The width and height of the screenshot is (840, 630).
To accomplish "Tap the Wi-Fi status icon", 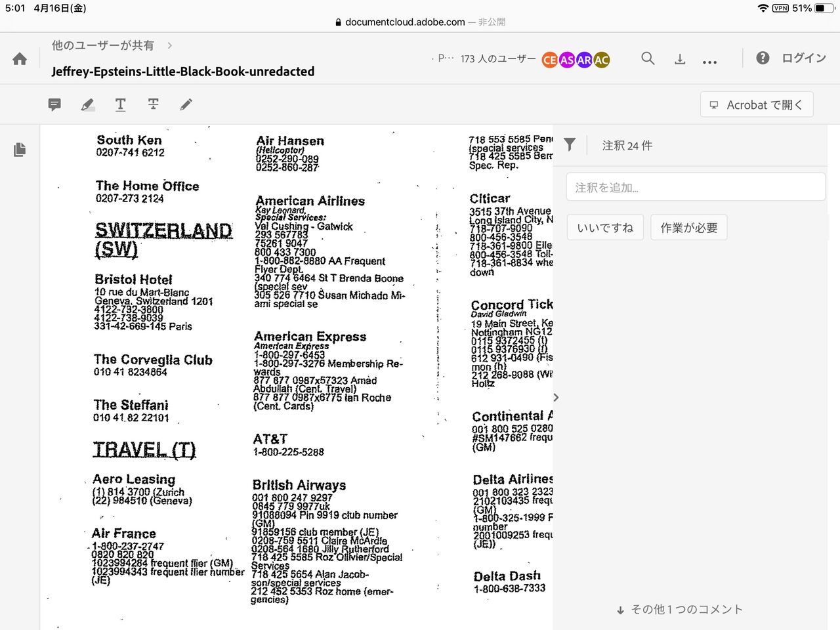I will tap(763, 9).
